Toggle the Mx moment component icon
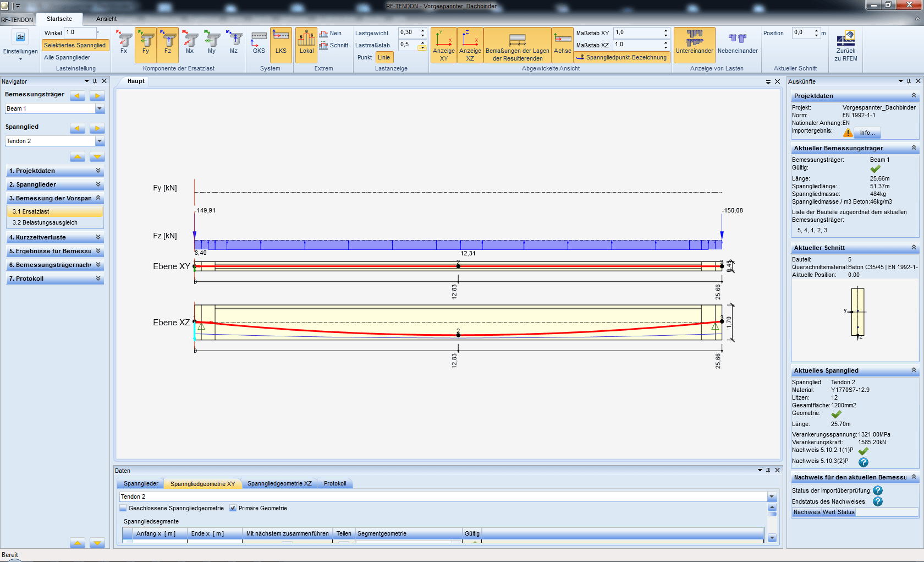The height and width of the screenshot is (562, 924). point(190,42)
